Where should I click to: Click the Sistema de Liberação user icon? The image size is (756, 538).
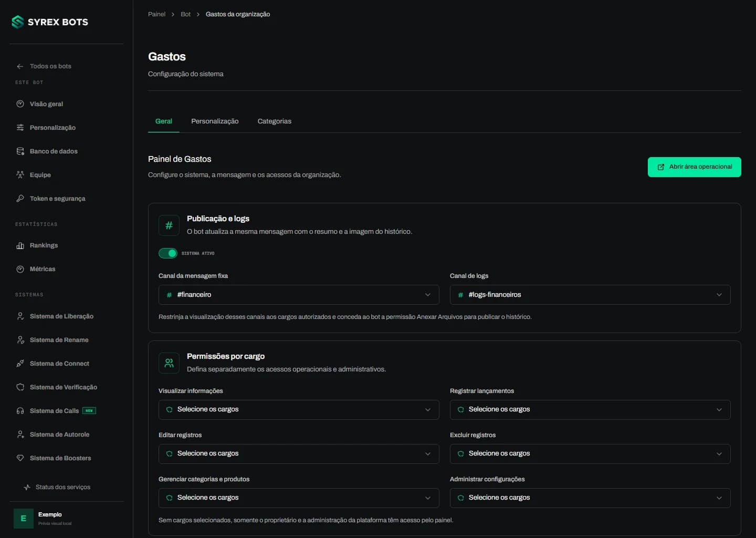pyautogui.click(x=20, y=316)
